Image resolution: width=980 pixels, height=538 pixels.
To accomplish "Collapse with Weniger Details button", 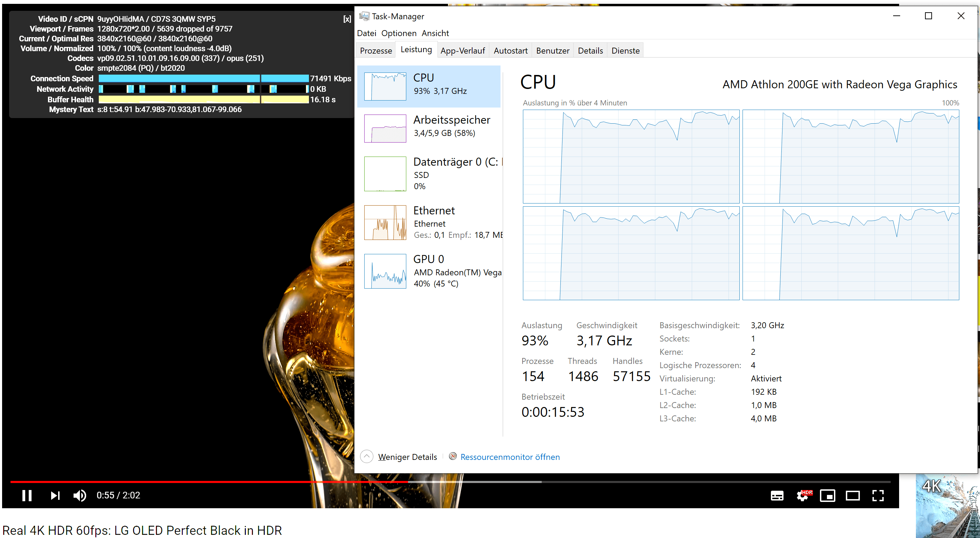I will 399,457.
